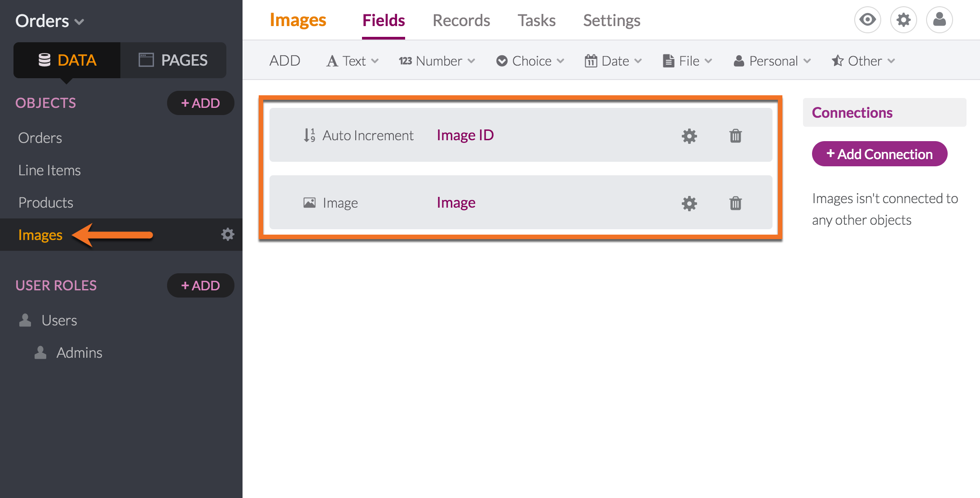Expand the Orders app dropdown chevron
Screen dimensions: 980x498
79,22
